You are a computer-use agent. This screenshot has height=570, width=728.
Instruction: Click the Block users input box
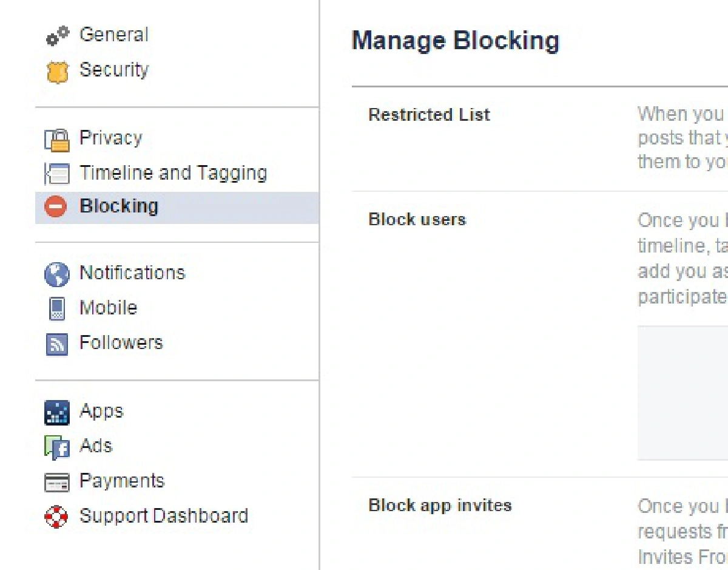(x=682, y=393)
